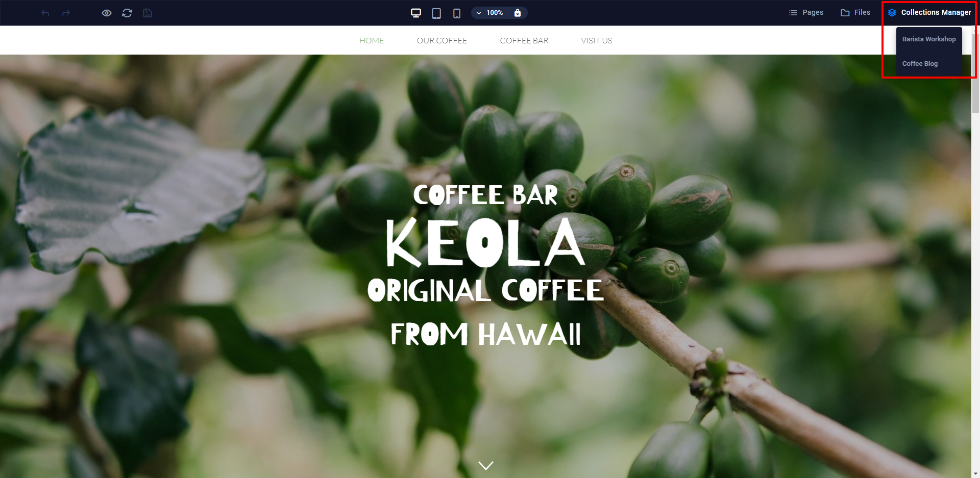
Task: Toggle preview mode with the eye icon
Action: click(x=107, y=13)
